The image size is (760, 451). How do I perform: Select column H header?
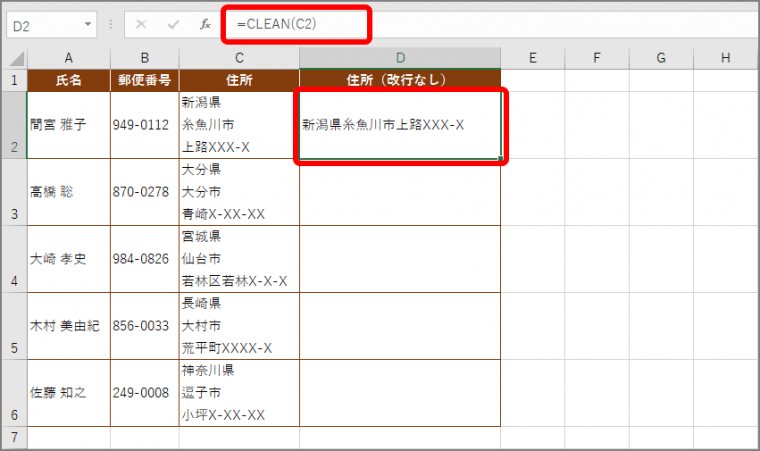click(726, 58)
